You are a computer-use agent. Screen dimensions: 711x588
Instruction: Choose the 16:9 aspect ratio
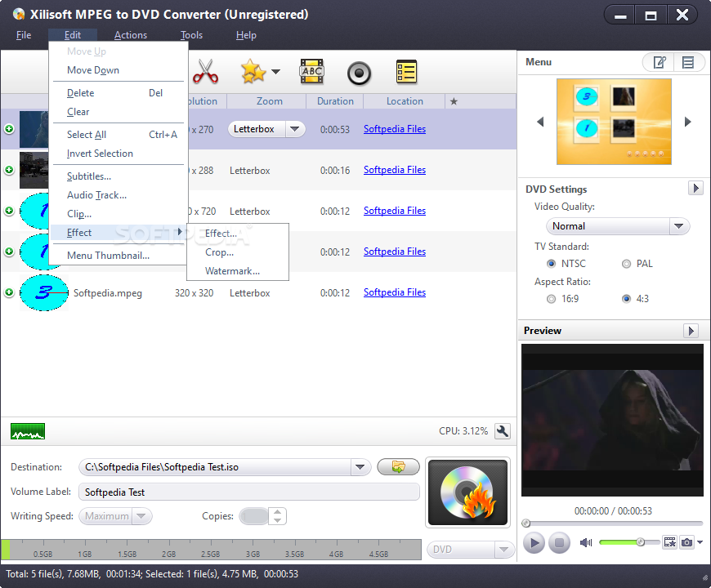[x=551, y=299]
